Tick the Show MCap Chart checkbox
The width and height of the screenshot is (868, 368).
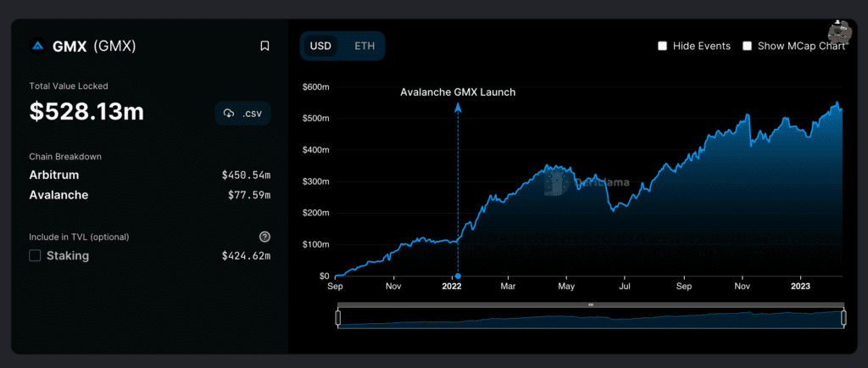[747, 46]
